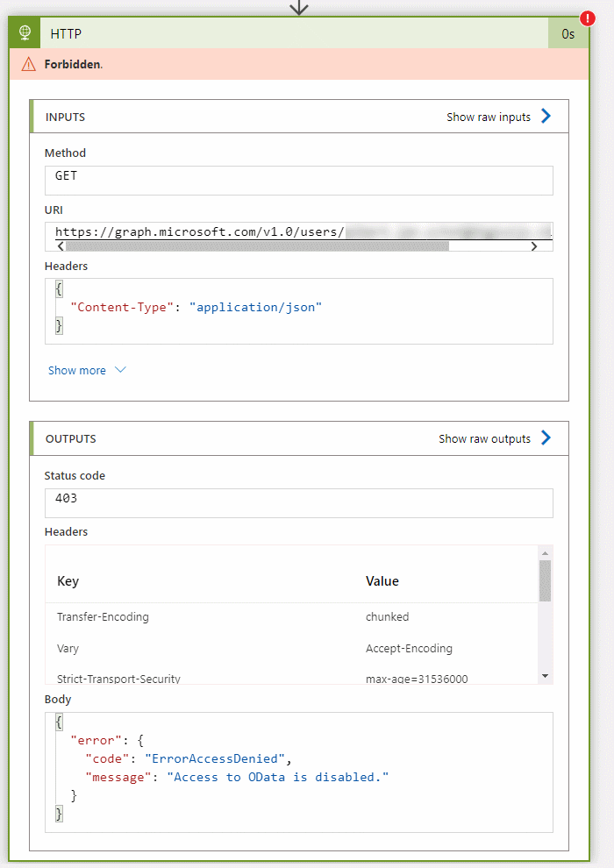
Task: Click the Body label
Action: [58, 699]
